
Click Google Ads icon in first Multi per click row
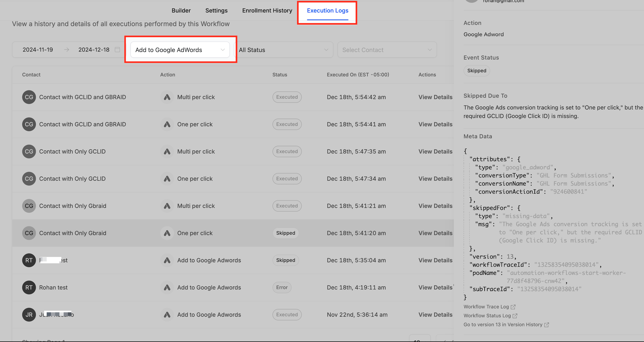point(167,97)
